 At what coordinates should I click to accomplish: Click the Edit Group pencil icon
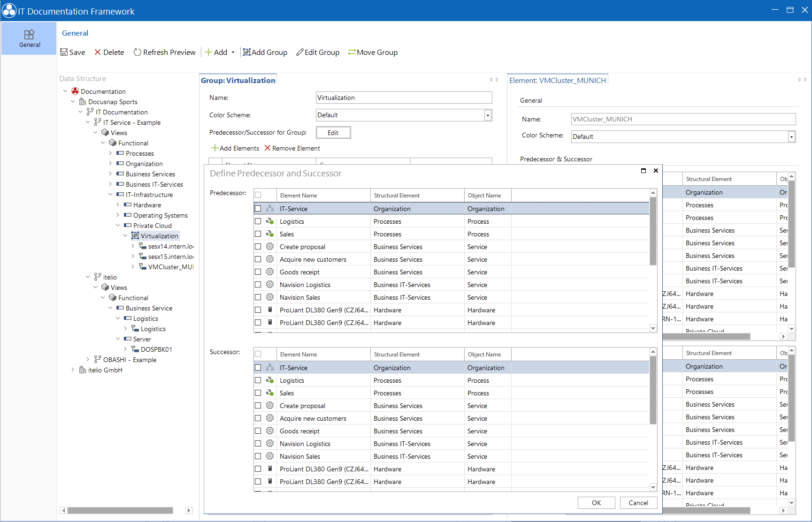299,52
